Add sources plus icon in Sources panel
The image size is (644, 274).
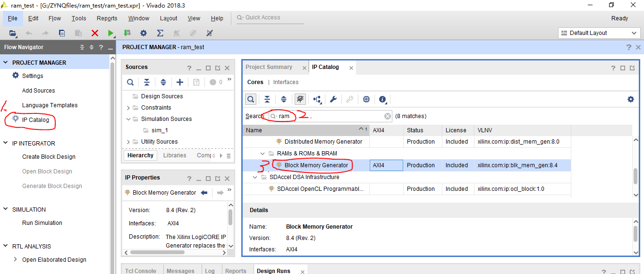(x=180, y=82)
